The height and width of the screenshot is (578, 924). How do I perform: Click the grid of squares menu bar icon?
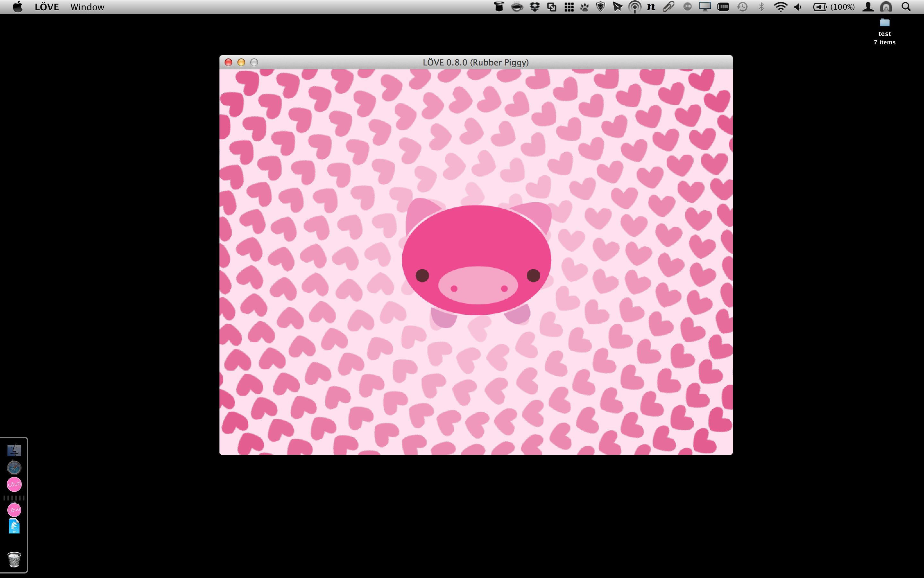[569, 7]
